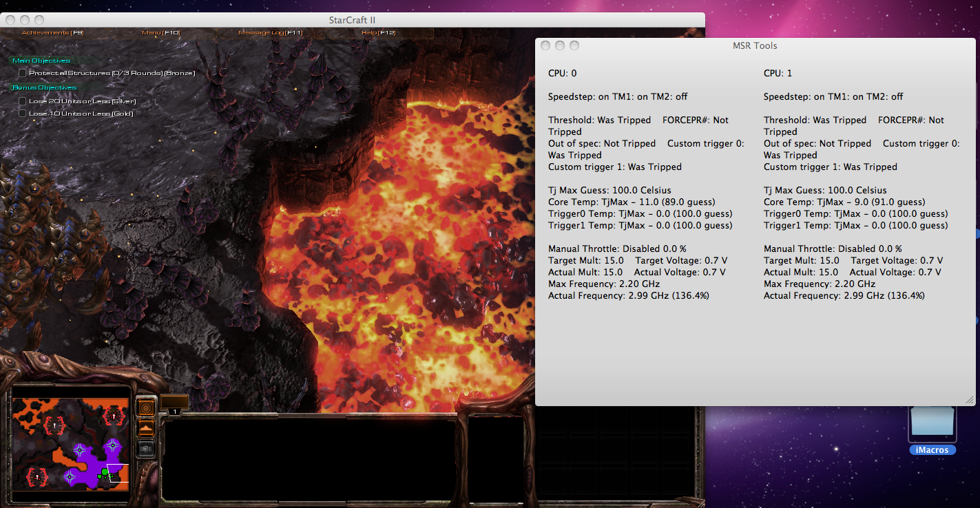Click the greyed handshake alliance button beside minimap

146,448
